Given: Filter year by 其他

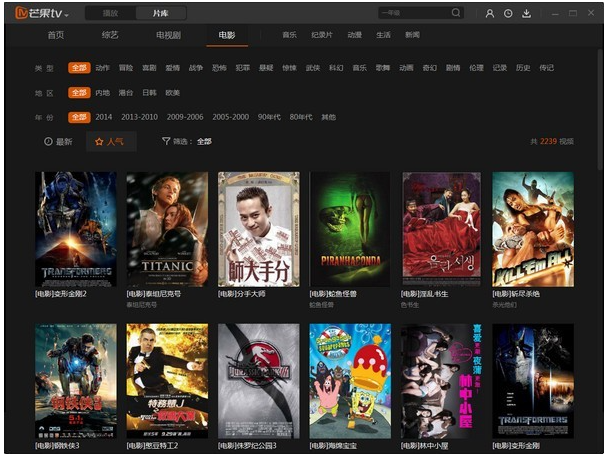Looking at the screenshot, I should [x=329, y=117].
